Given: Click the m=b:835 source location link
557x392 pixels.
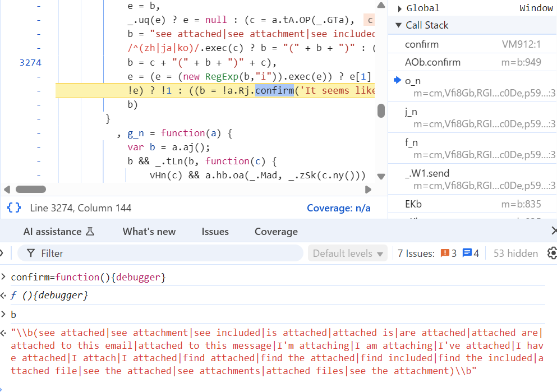Looking at the screenshot, I should click(x=521, y=204).
